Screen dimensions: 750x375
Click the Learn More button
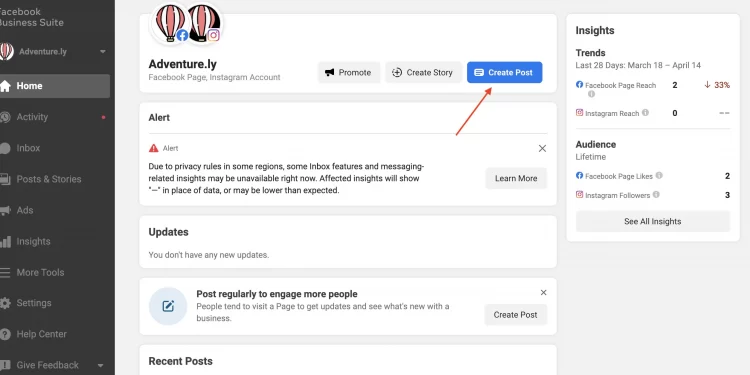click(x=516, y=178)
